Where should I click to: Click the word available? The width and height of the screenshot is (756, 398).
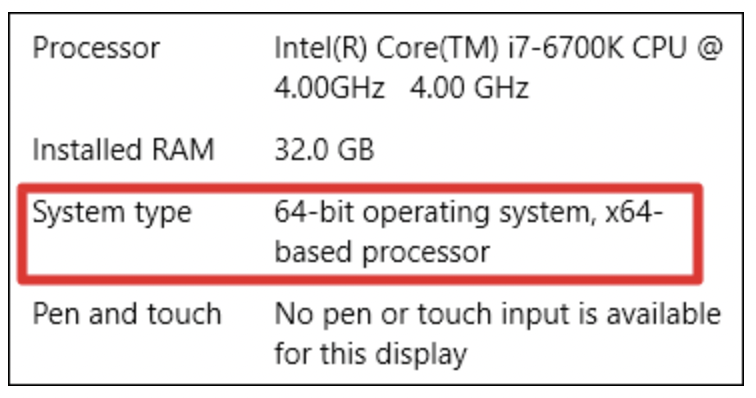[x=663, y=314]
